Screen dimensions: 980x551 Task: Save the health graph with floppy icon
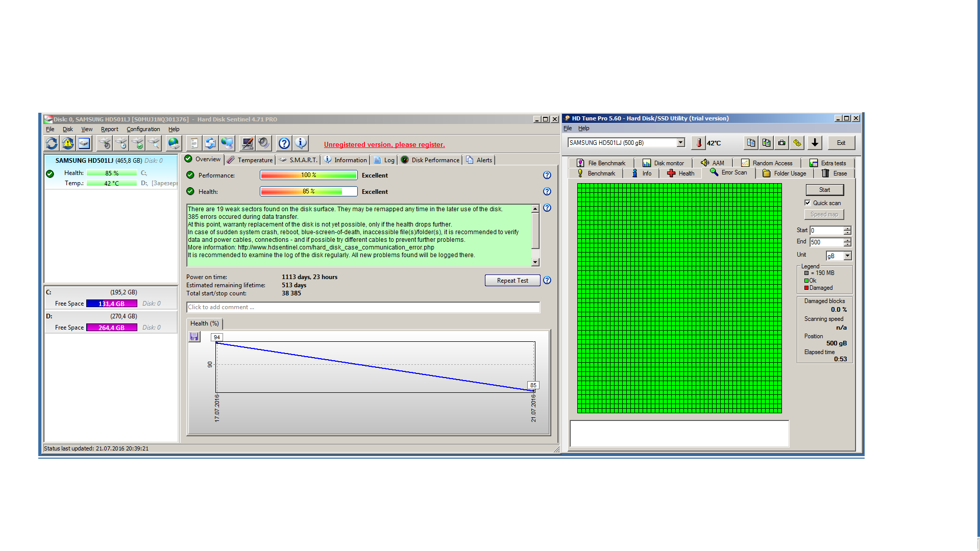point(194,337)
